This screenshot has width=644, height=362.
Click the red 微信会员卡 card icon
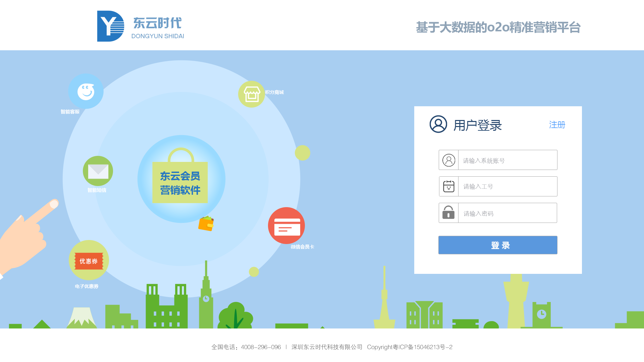point(286,226)
